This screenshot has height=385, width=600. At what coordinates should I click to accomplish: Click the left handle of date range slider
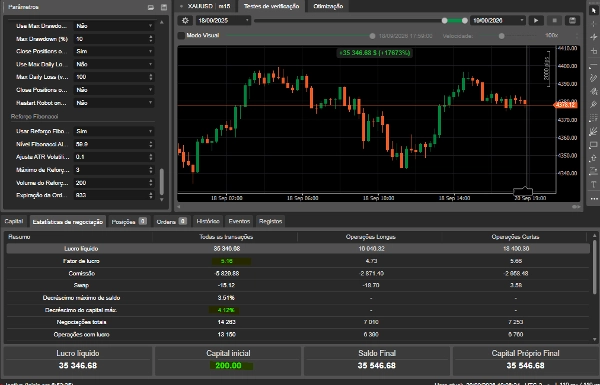[444, 20]
